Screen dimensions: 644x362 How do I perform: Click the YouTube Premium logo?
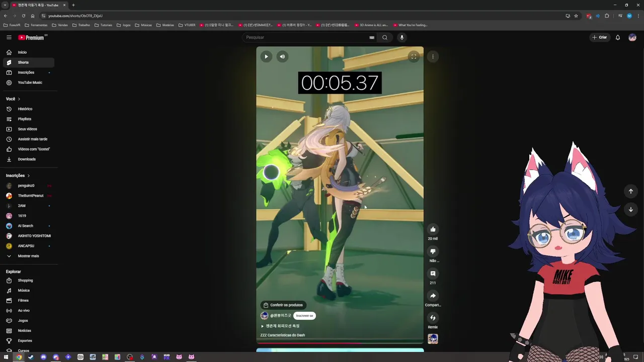32,37
